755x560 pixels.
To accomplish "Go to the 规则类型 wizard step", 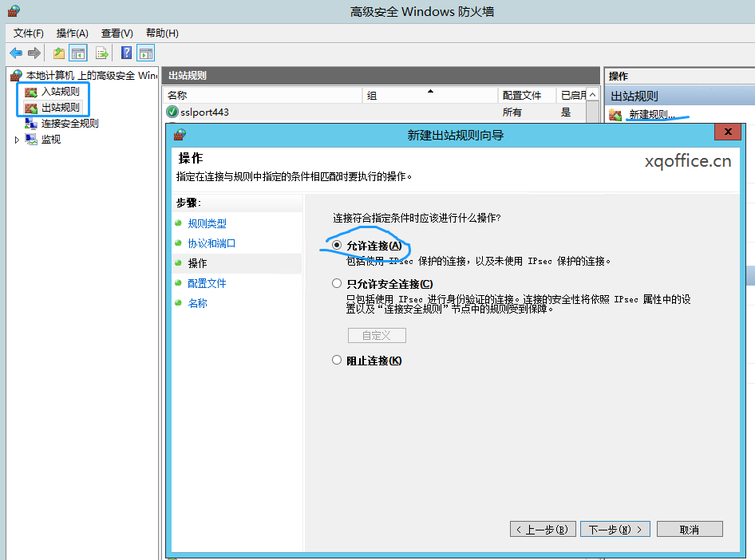I will point(207,223).
